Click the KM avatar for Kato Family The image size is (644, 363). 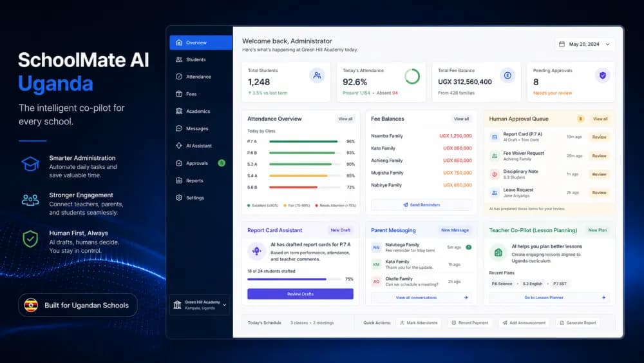(376, 265)
